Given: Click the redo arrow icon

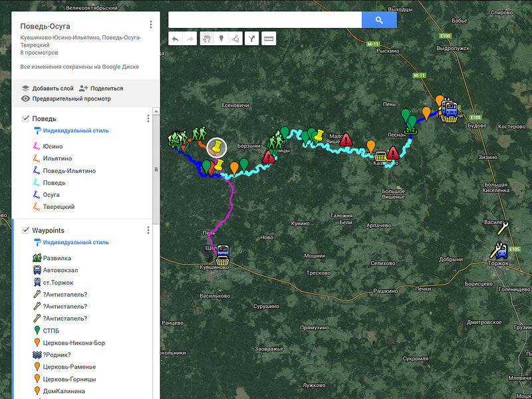Looking at the screenshot, I should click(190, 39).
